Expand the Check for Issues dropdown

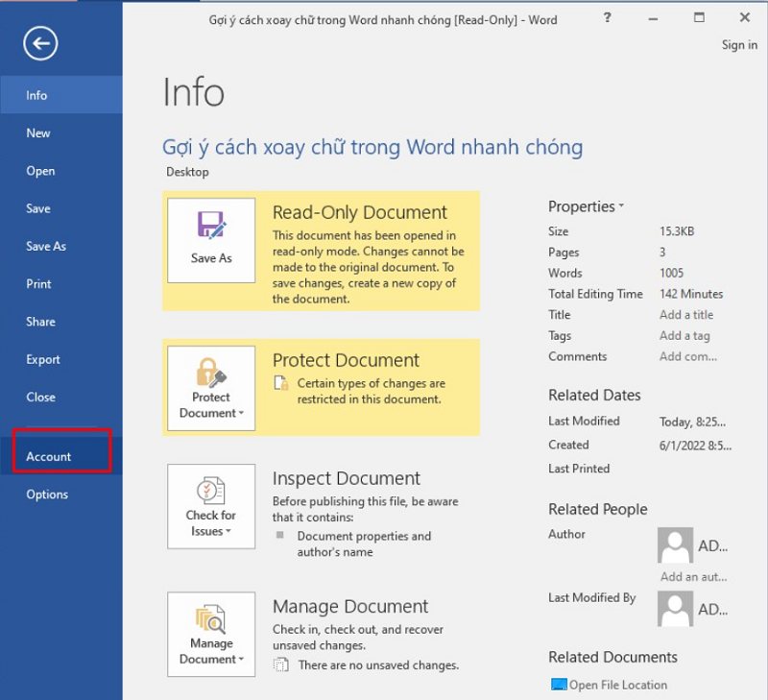point(228,532)
